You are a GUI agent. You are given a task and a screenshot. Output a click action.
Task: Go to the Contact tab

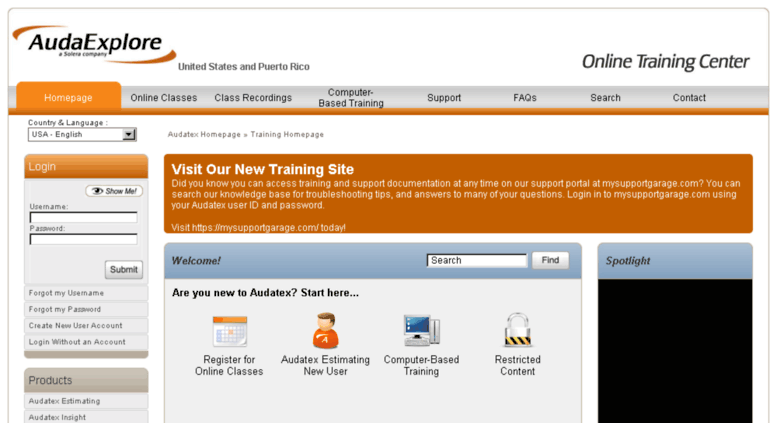pyautogui.click(x=689, y=98)
